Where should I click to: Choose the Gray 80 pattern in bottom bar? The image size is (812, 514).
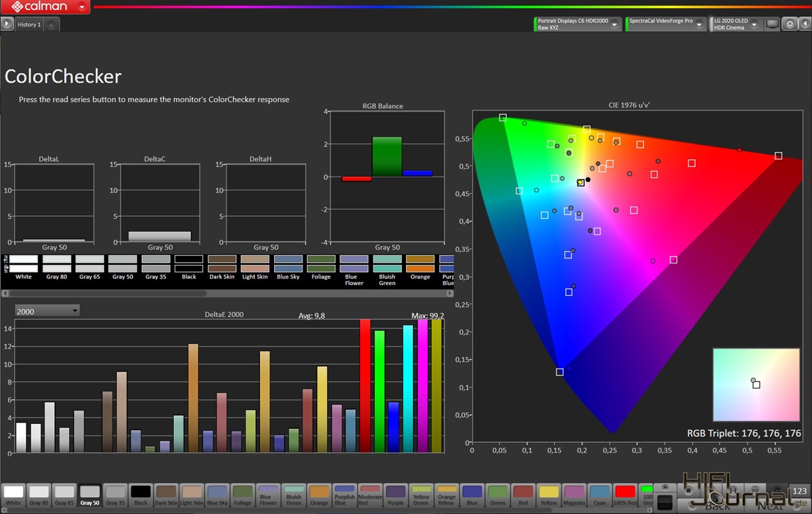pyautogui.click(x=39, y=495)
